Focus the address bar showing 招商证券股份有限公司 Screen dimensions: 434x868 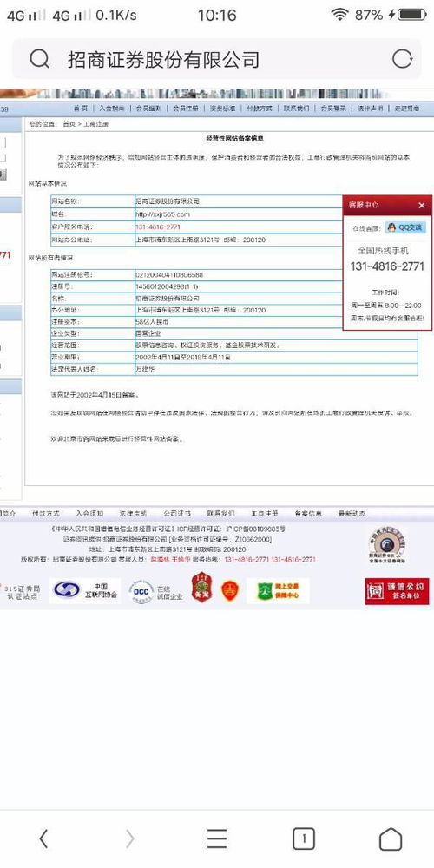[x=217, y=59]
